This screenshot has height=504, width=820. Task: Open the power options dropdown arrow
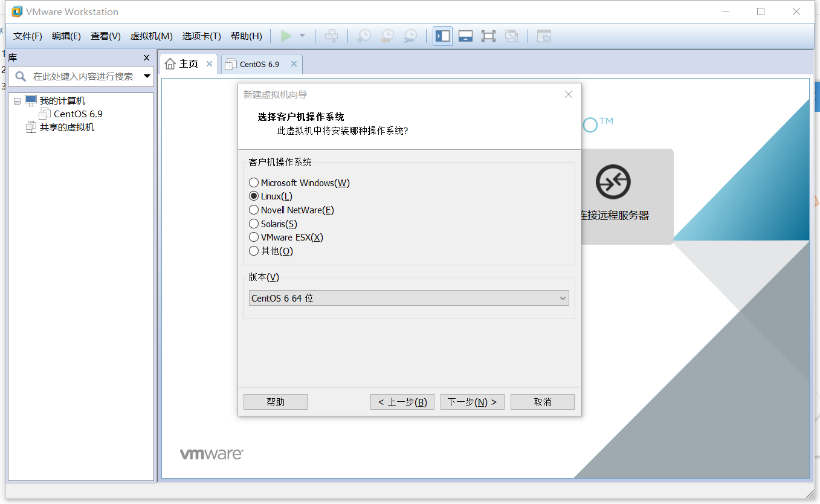302,36
